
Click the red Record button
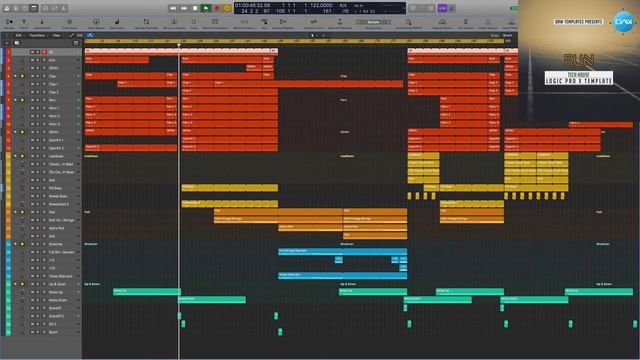pos(217,8)
